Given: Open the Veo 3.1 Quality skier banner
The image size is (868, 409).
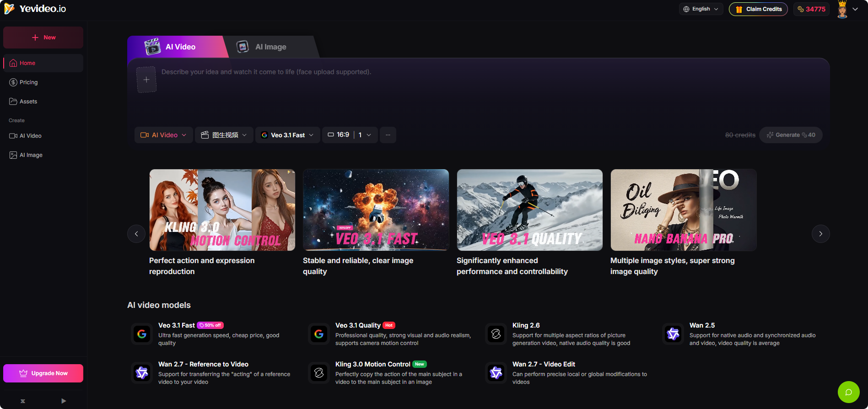Looking at the screenshot, I should click(530, 210).
